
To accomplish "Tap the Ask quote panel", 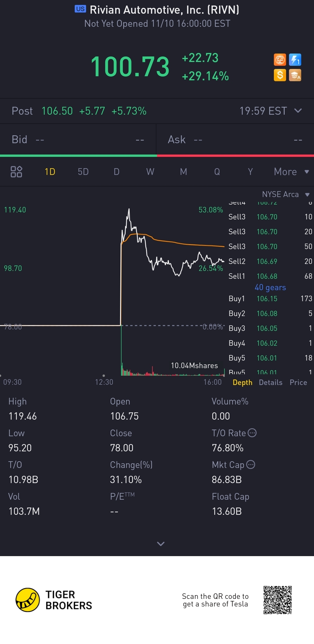I will click(x=235, y=140).
